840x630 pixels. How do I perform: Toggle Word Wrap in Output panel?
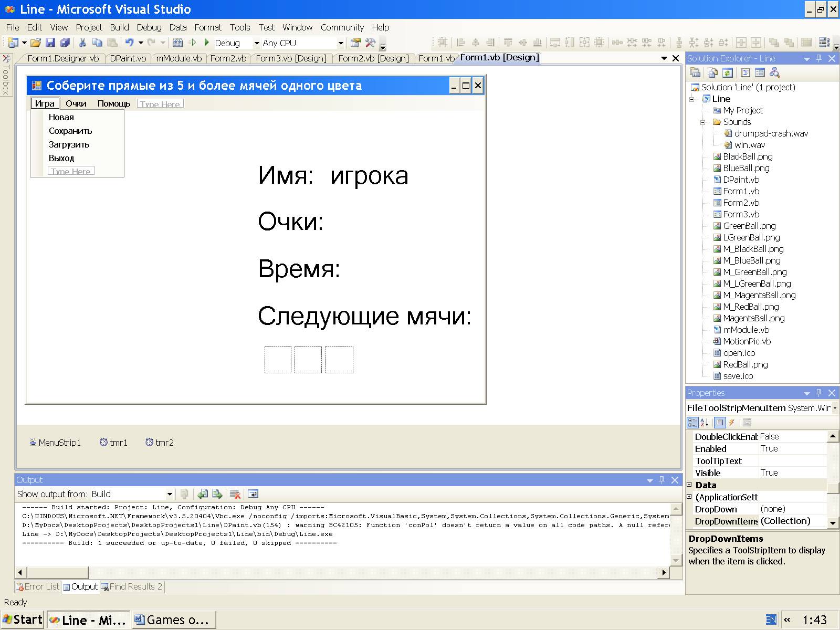click(x=253, y=494)
